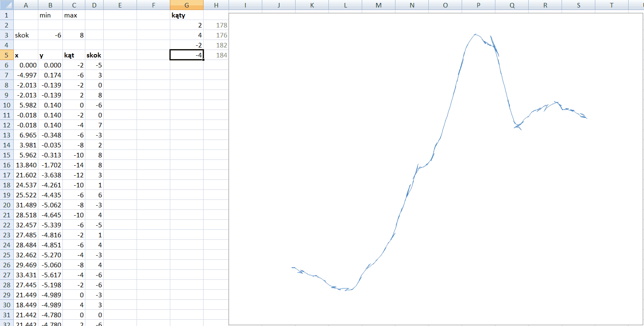Click row 16 header
Viewport: 644px width, 326px height.
click(x=6, y=165)
